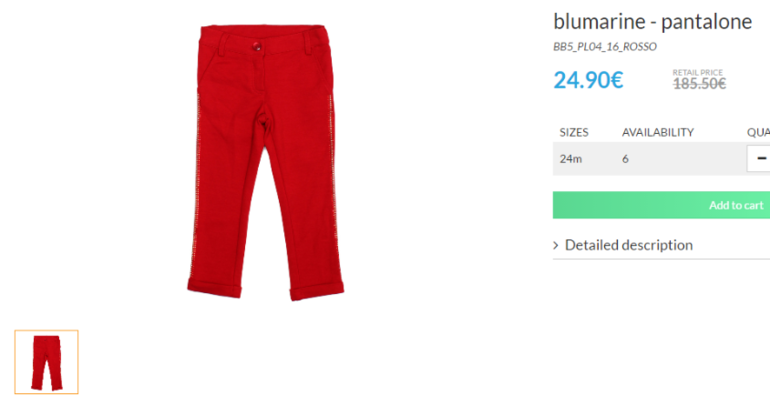Open the large red pants product image
This screenshot has height=407, width=770.
coord(266,162)
